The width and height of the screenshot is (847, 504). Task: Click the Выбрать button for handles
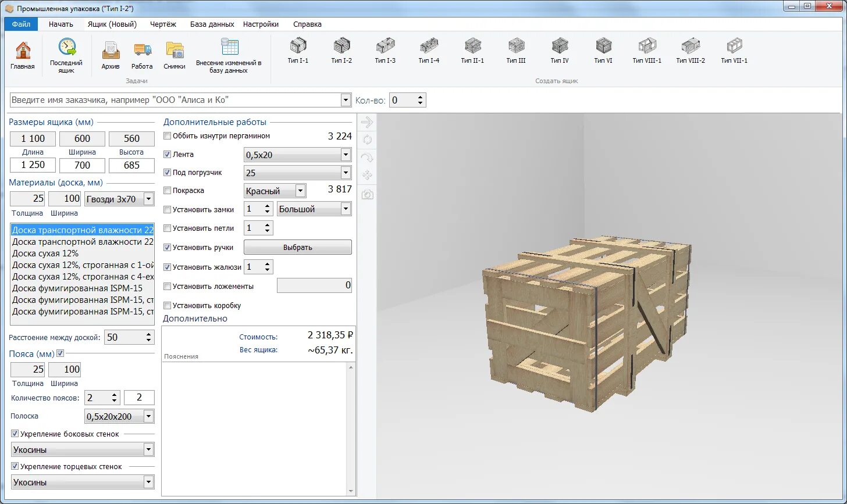tap(297, 247)
